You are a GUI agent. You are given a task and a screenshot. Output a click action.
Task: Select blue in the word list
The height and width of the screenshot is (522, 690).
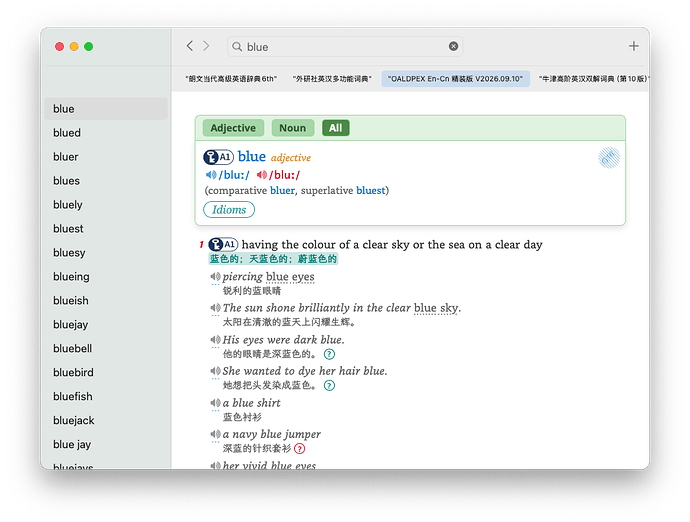point(106,109)
